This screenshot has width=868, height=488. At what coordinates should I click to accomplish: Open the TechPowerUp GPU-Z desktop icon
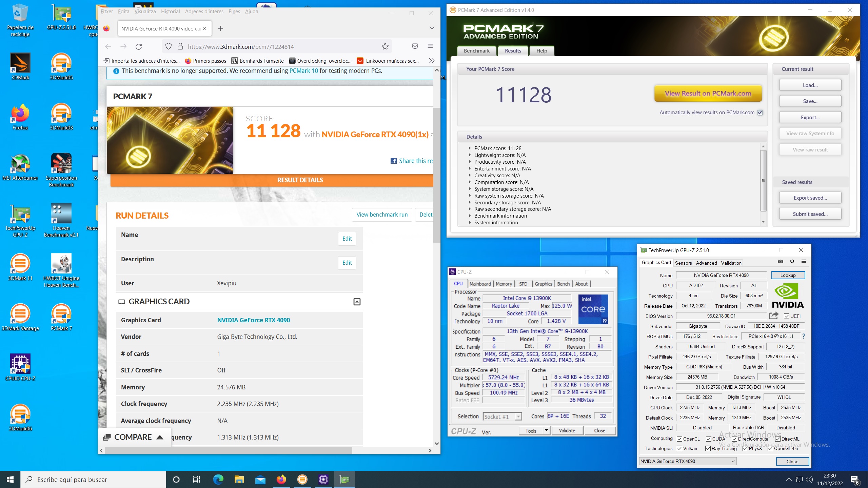[20, 221]
